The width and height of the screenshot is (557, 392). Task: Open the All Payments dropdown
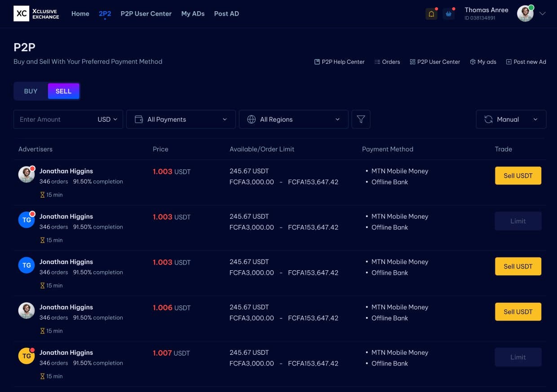(181, 119)
